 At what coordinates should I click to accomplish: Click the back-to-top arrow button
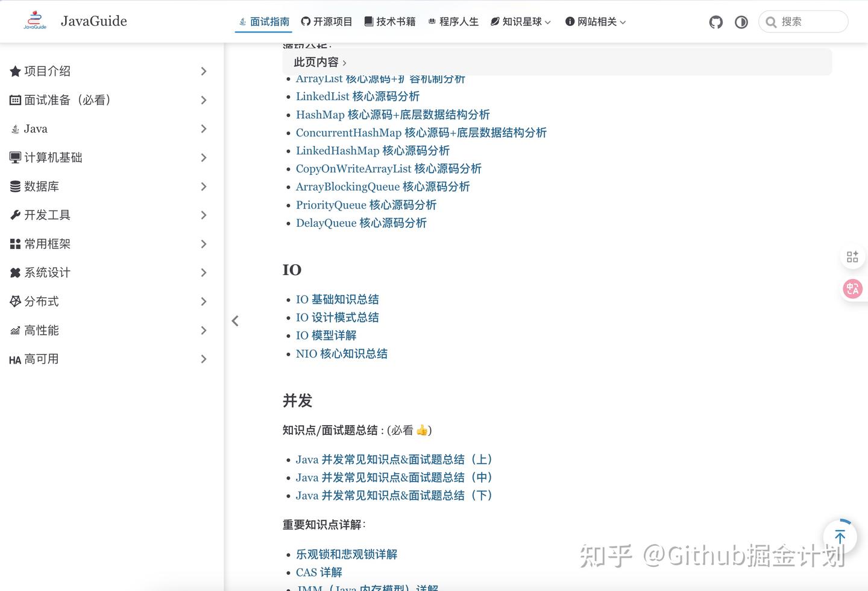[840, 536]
